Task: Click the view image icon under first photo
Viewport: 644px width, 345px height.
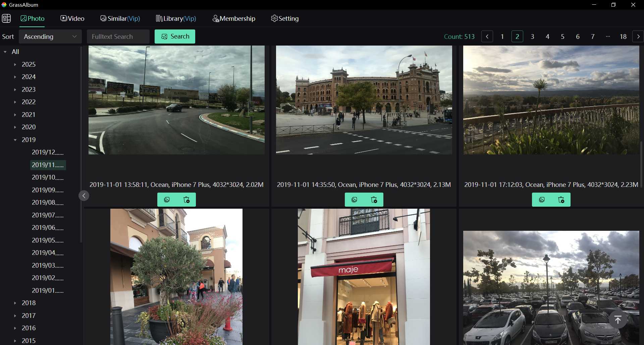Action: (x=167, y=199)
